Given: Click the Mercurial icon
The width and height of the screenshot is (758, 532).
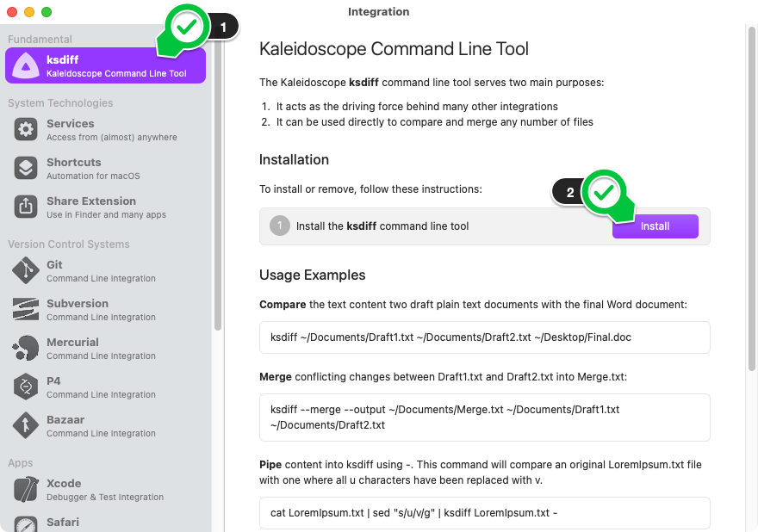Looking at the screenshot, I should [26, 349].
